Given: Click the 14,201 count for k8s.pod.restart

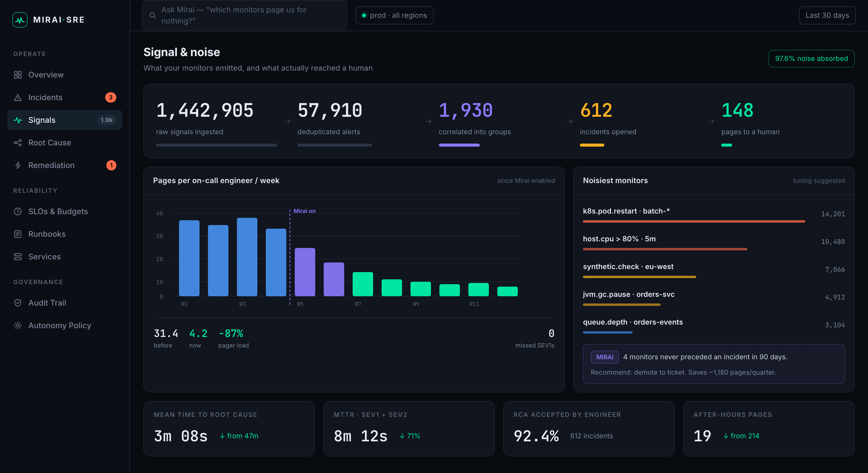Looking at the screenshot, I should (x=833, y=214).
